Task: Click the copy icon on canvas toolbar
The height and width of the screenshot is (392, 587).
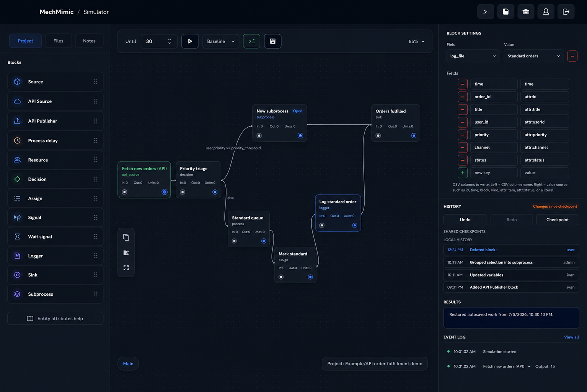Action: [x=126, y=237]
